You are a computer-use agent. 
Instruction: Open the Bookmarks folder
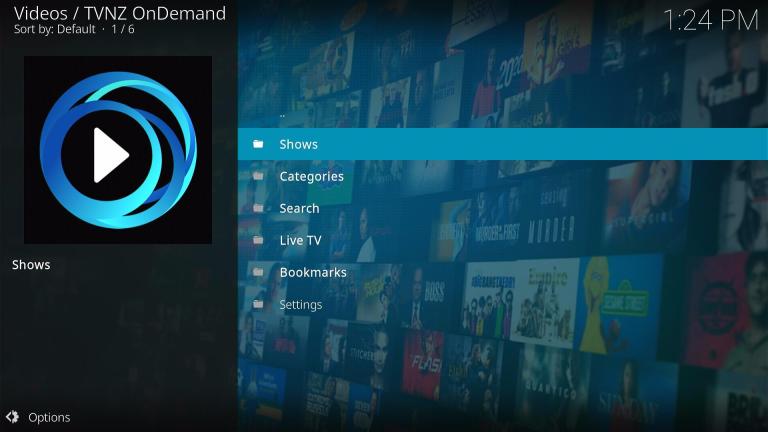click(x=503, y=272)
